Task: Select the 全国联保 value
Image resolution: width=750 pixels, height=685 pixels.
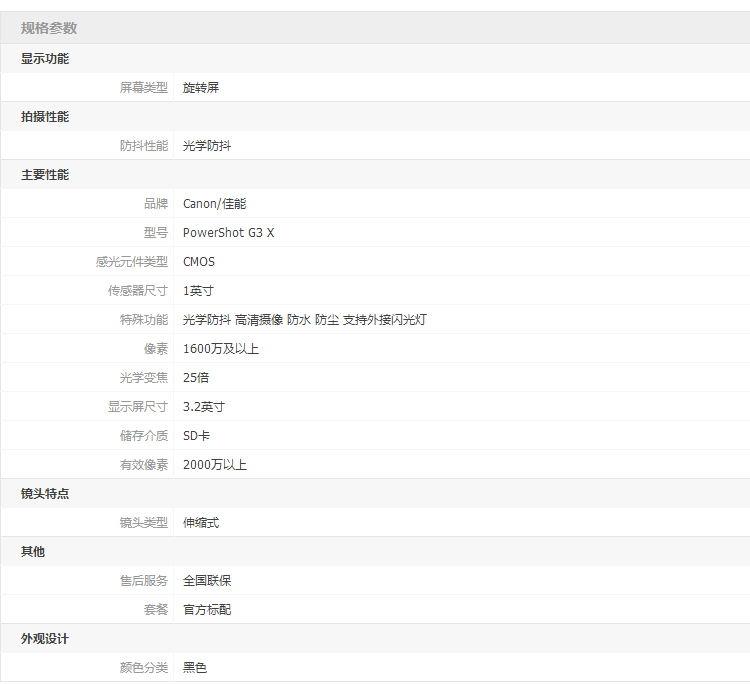Action: pyautogui.click(x=207, y=581)
